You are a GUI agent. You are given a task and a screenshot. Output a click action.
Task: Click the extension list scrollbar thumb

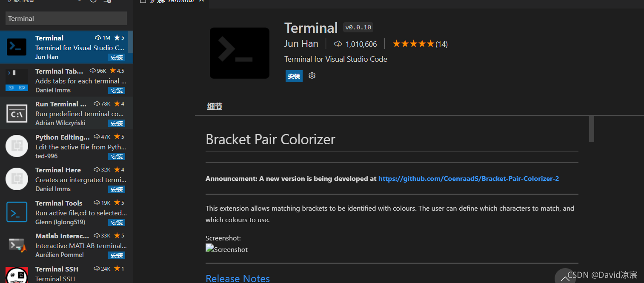(131, 42)
